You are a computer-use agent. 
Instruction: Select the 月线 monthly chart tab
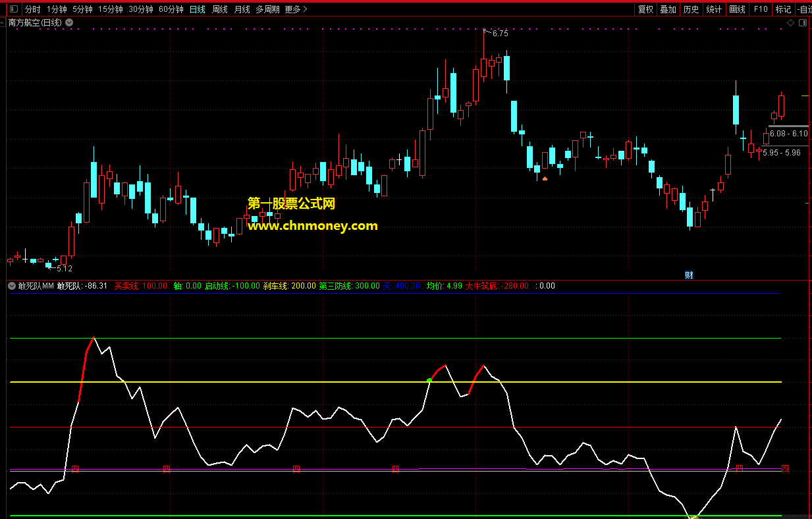tap(242, 9)
